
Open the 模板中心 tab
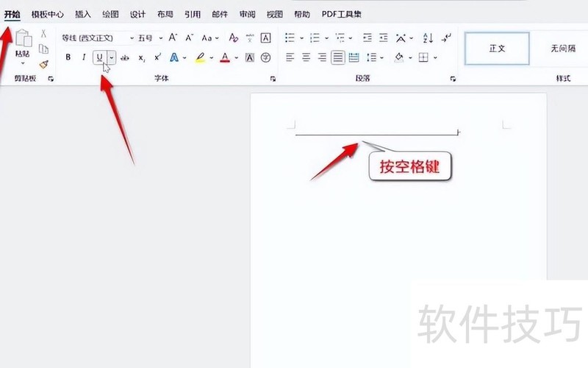click(x=47, y=14)
